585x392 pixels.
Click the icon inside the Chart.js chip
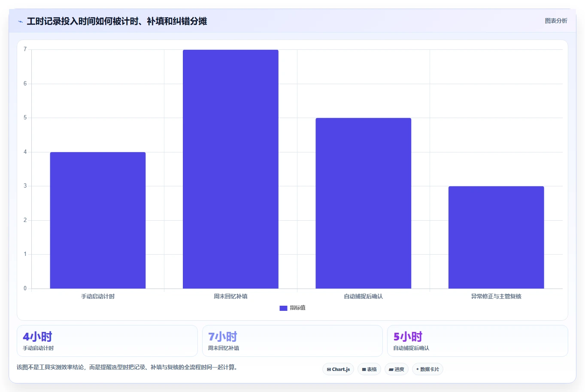329,369
